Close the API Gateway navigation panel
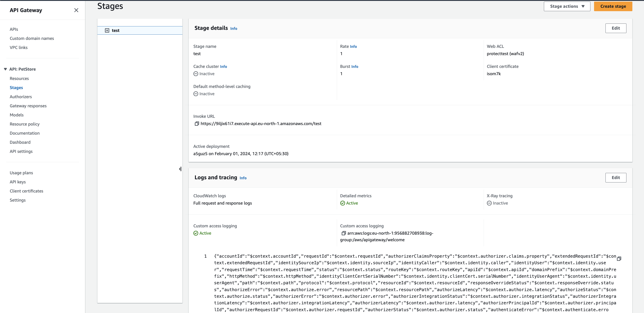This screenshot has width=644, height=313. pyautogui.click(x=76, y=10)
